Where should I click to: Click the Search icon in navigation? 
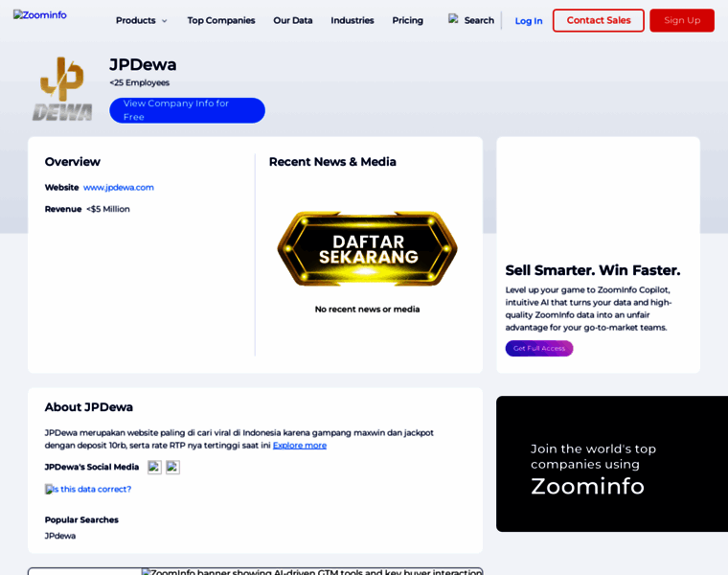[x=453, y=19]
